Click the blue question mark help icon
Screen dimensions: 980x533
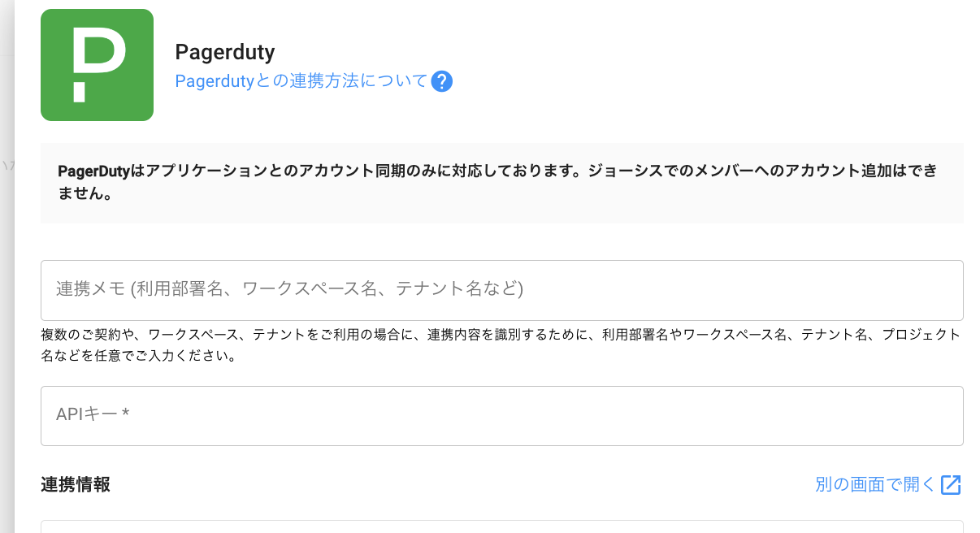pos(441,81)
